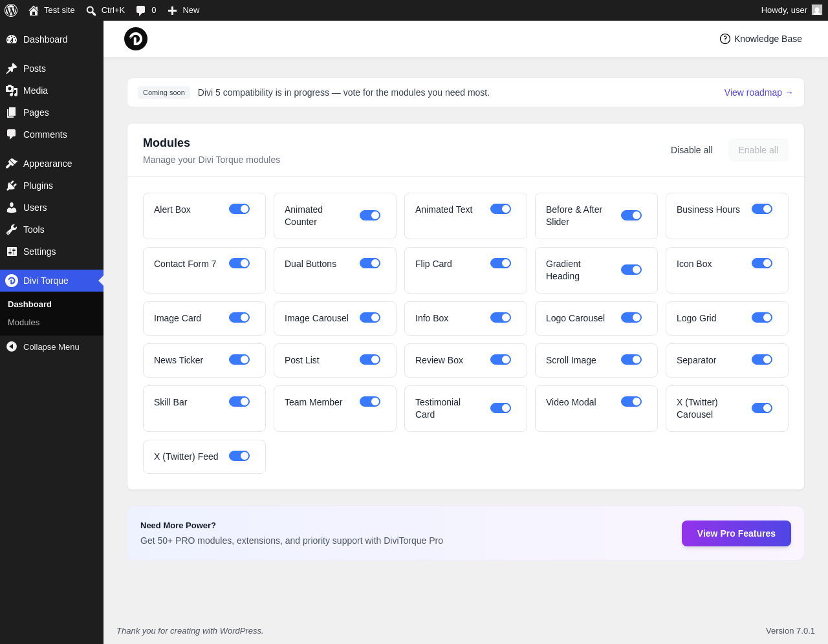Click the WordPress logo icon in admin bar

pyautogui.click(x=11, y=10)
